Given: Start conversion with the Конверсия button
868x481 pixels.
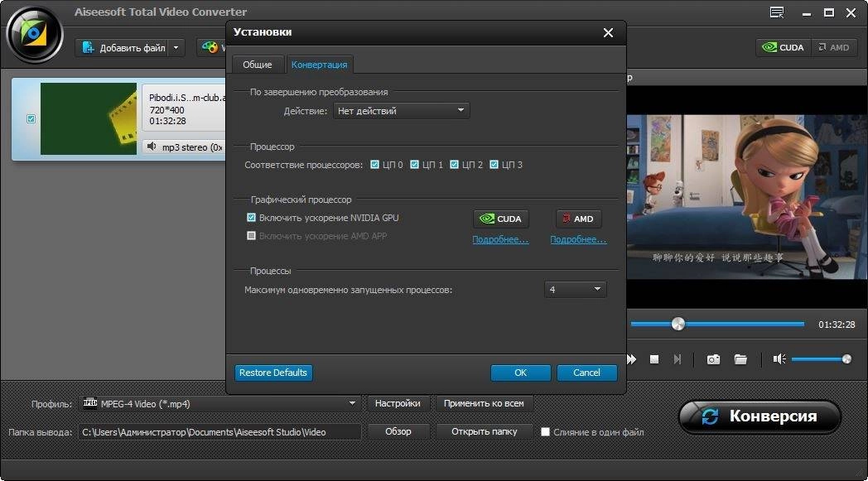Looking at the screenshot, I should point(759,416).
